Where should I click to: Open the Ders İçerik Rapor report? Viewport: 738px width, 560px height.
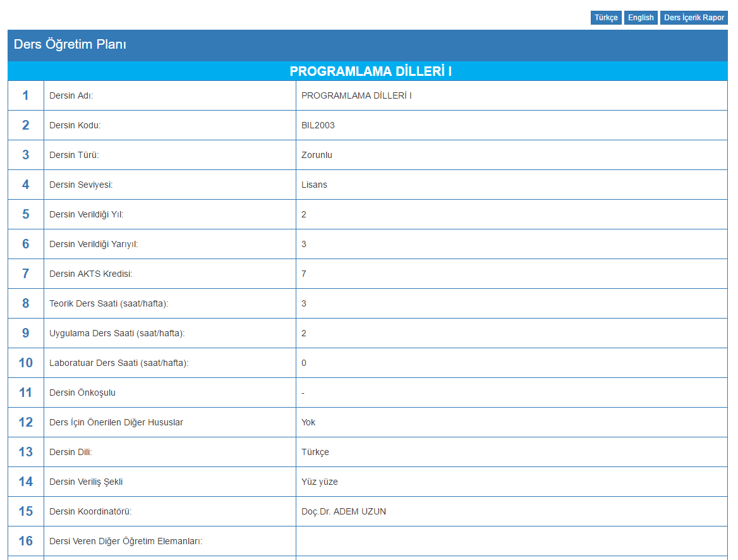click(694, 18)
